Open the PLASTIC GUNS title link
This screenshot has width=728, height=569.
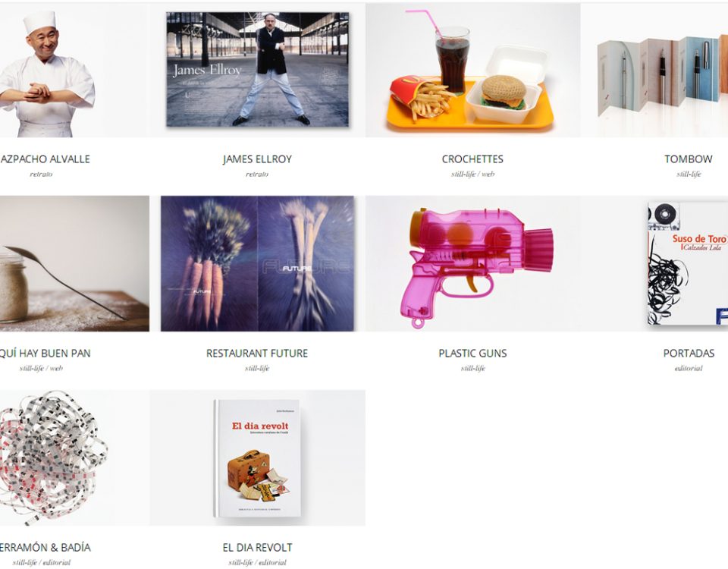click(x=472, y=353)
